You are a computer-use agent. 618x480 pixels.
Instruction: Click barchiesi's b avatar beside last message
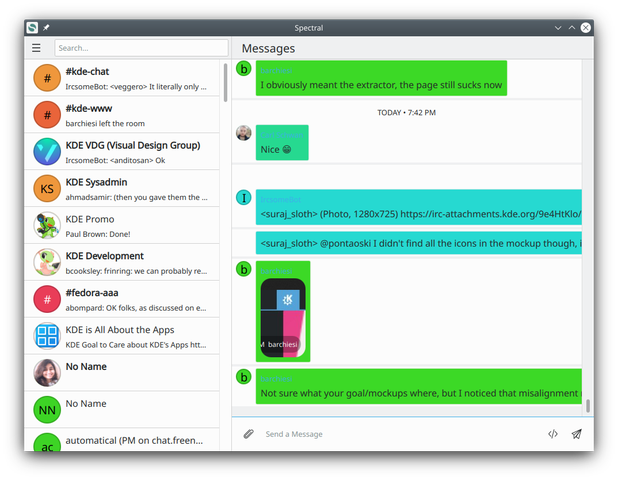pyautogui.click(x=244, y=377)
